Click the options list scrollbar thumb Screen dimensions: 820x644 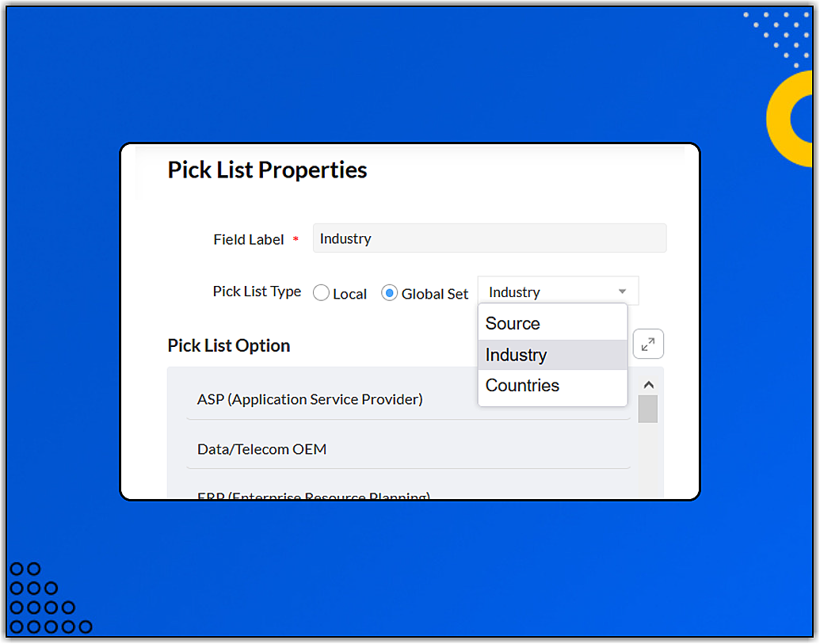tap(648, 409)
